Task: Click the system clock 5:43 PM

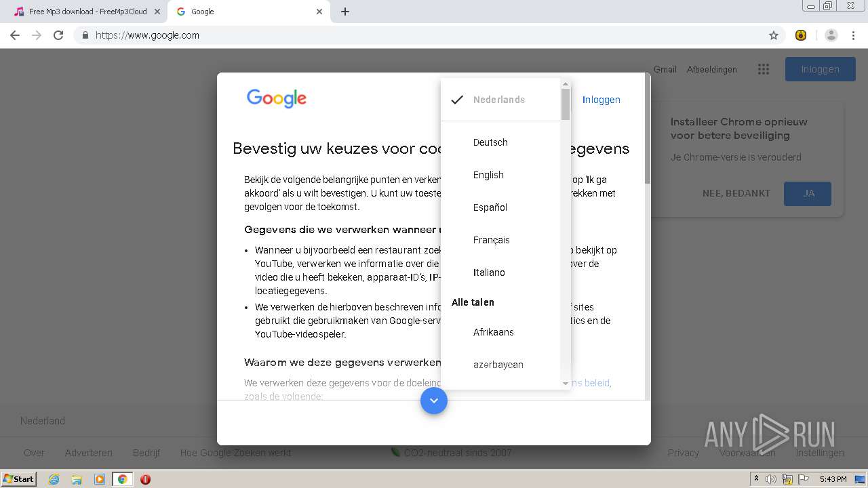Action: [833, 479]
